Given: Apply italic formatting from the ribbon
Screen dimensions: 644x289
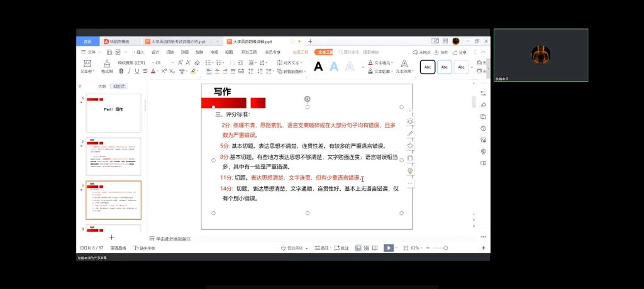Looking at the screenshot, I should [129, 71].
